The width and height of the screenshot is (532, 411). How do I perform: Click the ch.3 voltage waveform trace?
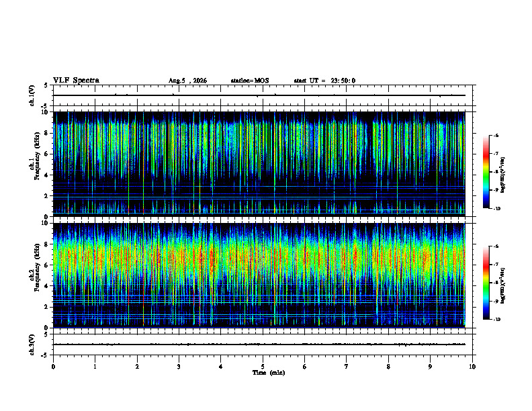259,345
